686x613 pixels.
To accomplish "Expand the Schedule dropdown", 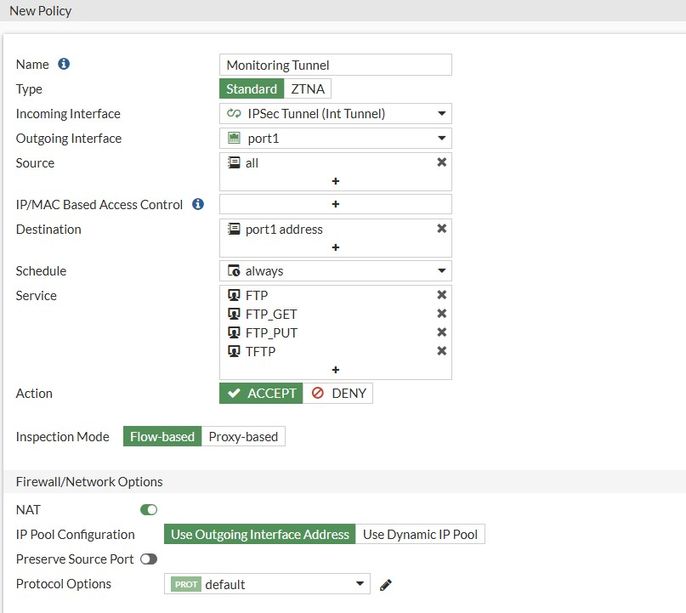I will pyautogui.click(x=335, y=271).
